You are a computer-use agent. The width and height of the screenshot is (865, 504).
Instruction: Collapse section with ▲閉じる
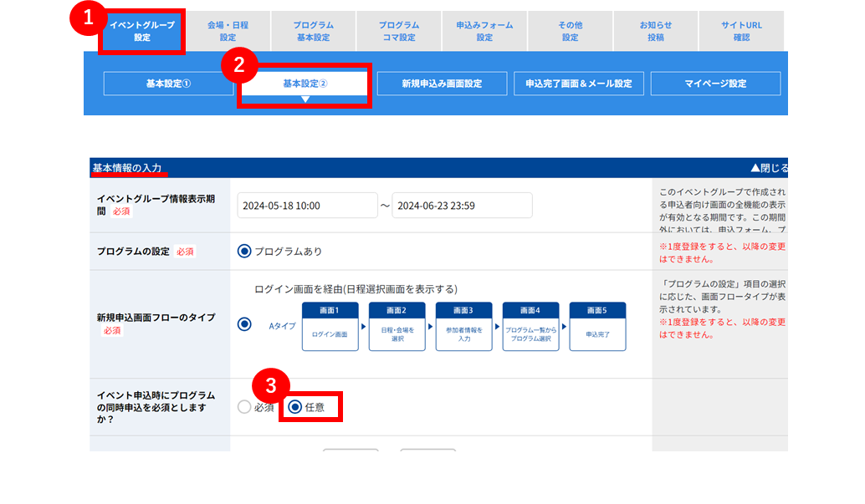pyautogui.click(x=769, y=168)
